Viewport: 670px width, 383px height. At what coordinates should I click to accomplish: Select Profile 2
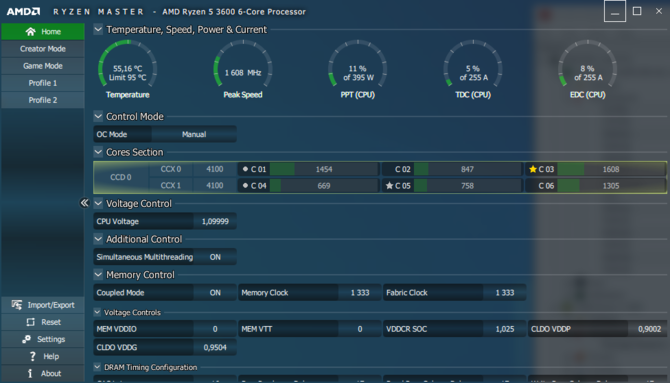[43, 100]
